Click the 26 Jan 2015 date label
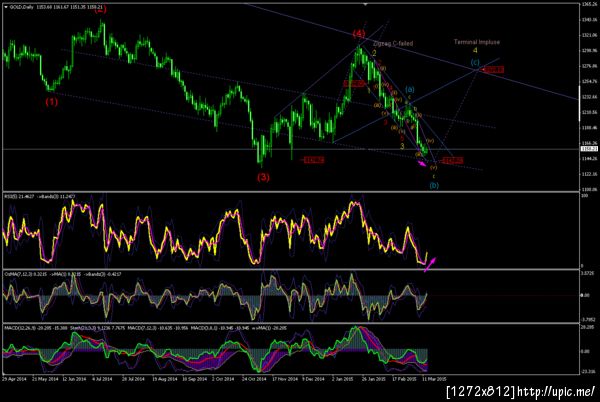The height and width of the screenshot is (402, 600). 373,379
